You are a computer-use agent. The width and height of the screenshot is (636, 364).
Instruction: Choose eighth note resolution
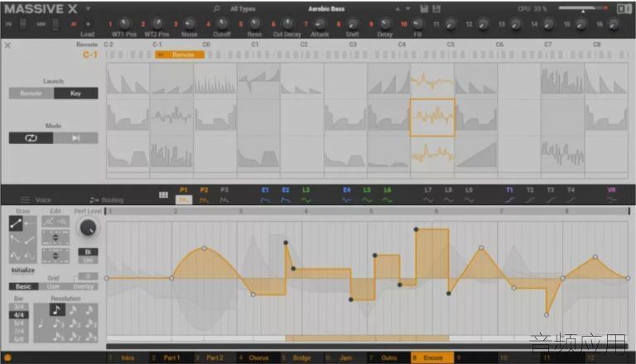[x=57, y=310]
